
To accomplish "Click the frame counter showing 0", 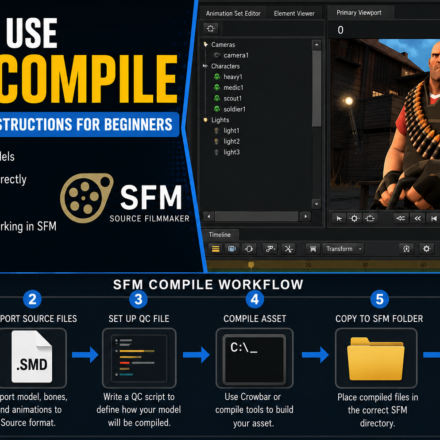I will (340, 30).
